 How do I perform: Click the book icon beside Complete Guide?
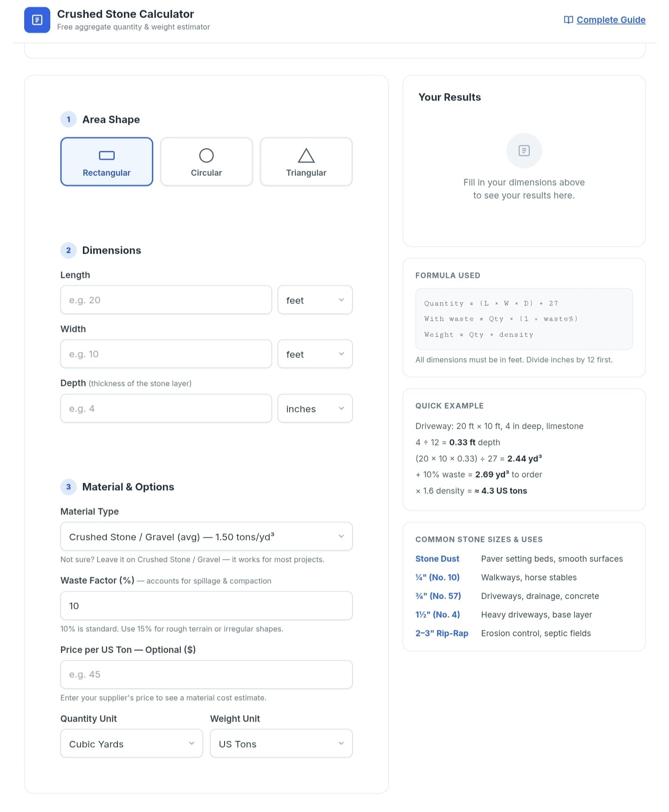point(568,20)
